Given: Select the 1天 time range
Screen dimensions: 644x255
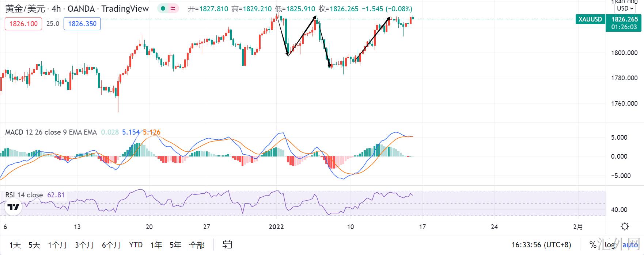Looking at the screenshot, I should [x=15, y=245].
